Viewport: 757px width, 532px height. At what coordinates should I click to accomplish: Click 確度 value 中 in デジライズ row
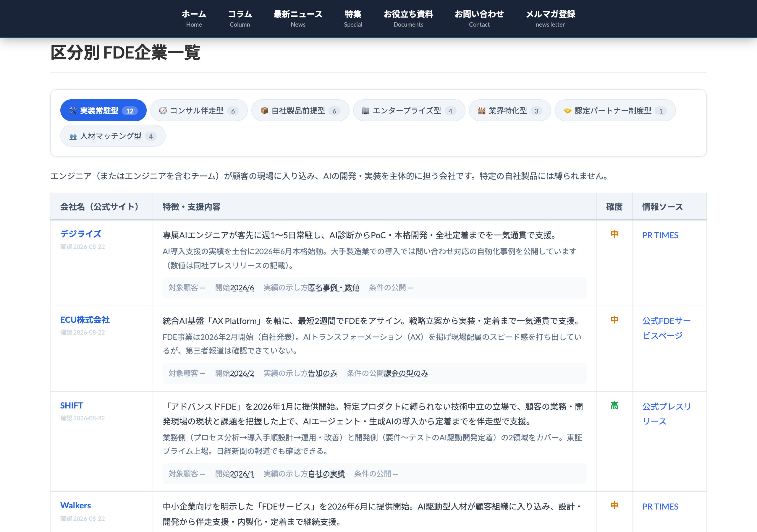(614, 234)
